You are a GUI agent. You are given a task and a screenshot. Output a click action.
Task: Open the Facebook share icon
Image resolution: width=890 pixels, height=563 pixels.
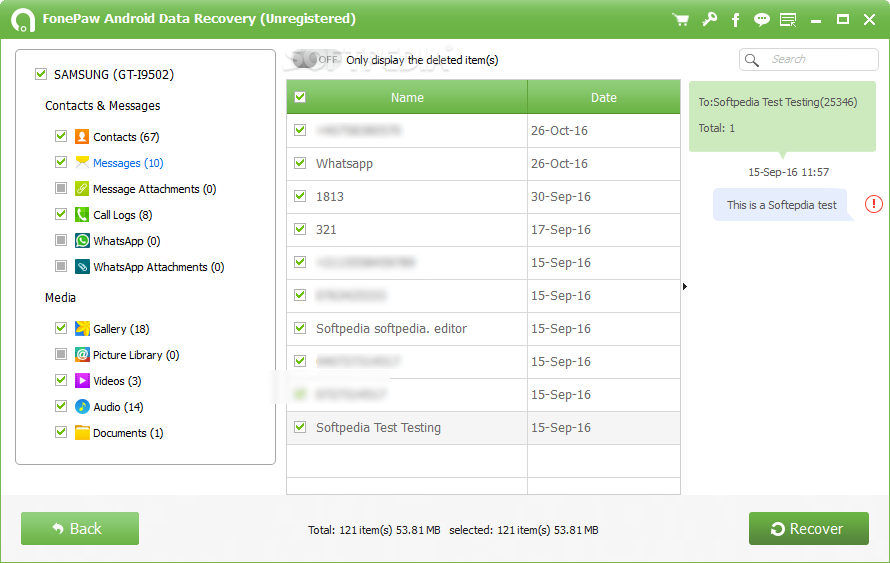coord(736,20)
